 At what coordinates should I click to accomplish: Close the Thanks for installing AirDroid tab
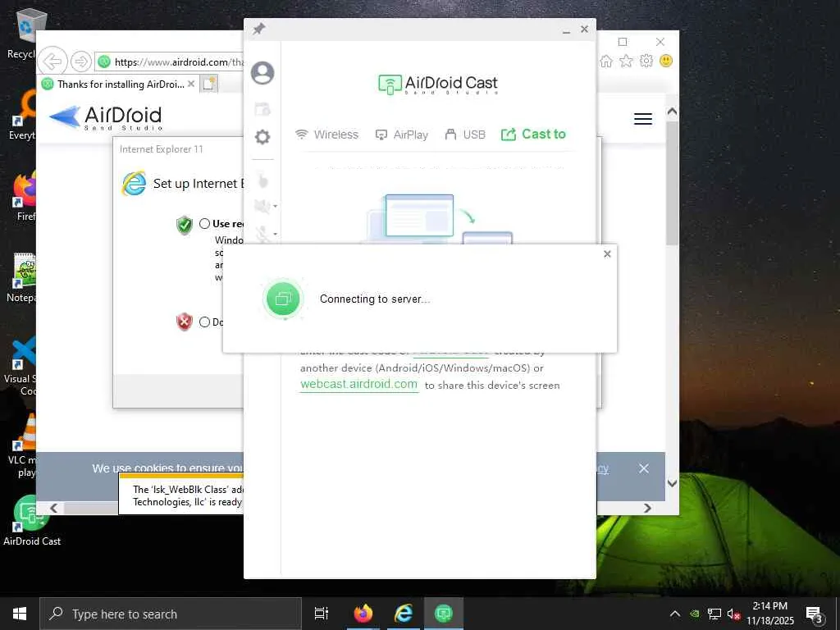pyautogui.click(x=190, y=84)
